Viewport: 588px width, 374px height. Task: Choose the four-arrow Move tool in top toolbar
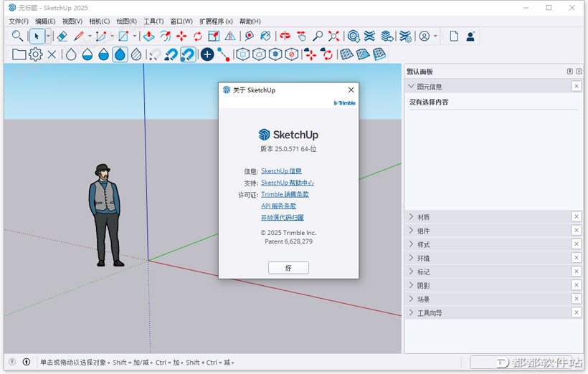point(181,36)
